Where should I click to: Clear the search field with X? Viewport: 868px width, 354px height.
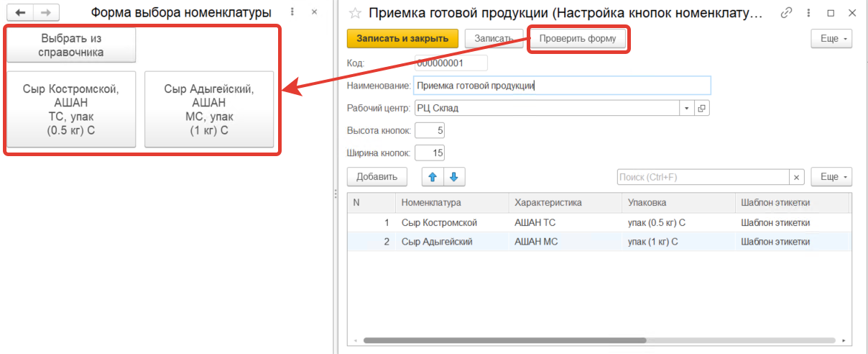(796, 177)
